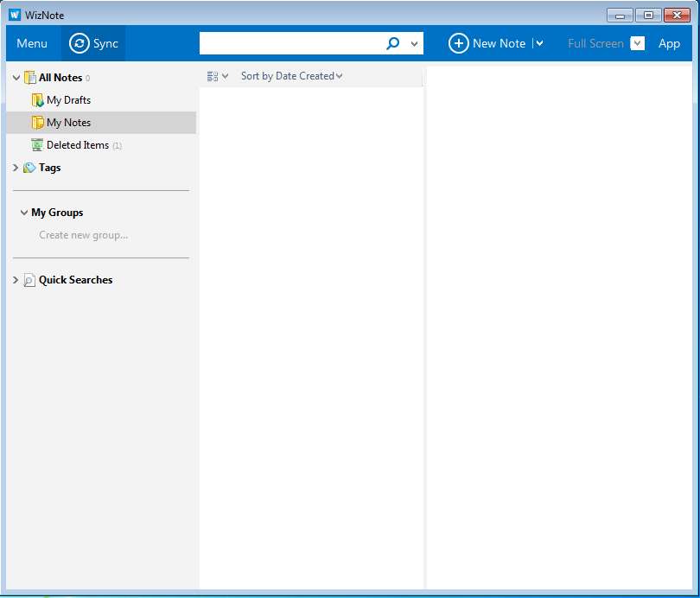The width and height of the screenshot is (700, 598).
Task: Expand the Quick Searches section
Action: click(x=16, y=280)
